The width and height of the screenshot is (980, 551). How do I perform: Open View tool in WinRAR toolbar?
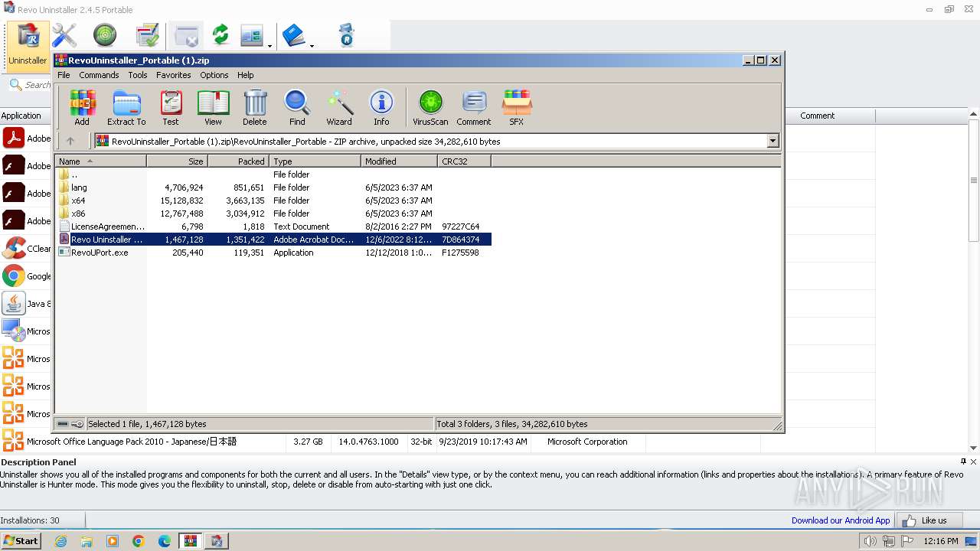213,107
